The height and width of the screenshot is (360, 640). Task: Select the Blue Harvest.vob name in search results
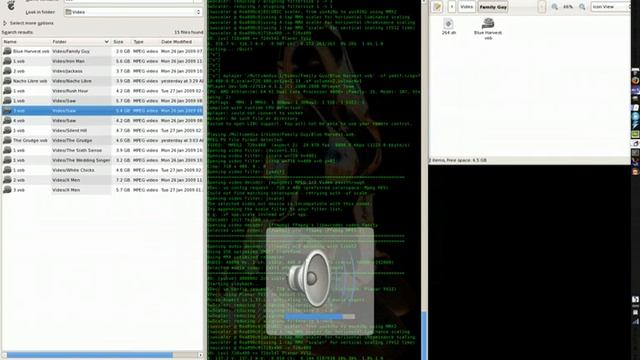[x=31, y=51]
